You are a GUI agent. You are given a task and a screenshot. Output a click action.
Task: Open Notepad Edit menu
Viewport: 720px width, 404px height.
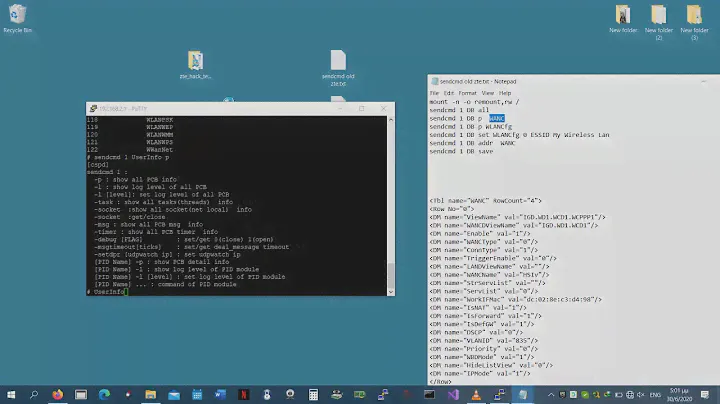pos(448,93)
